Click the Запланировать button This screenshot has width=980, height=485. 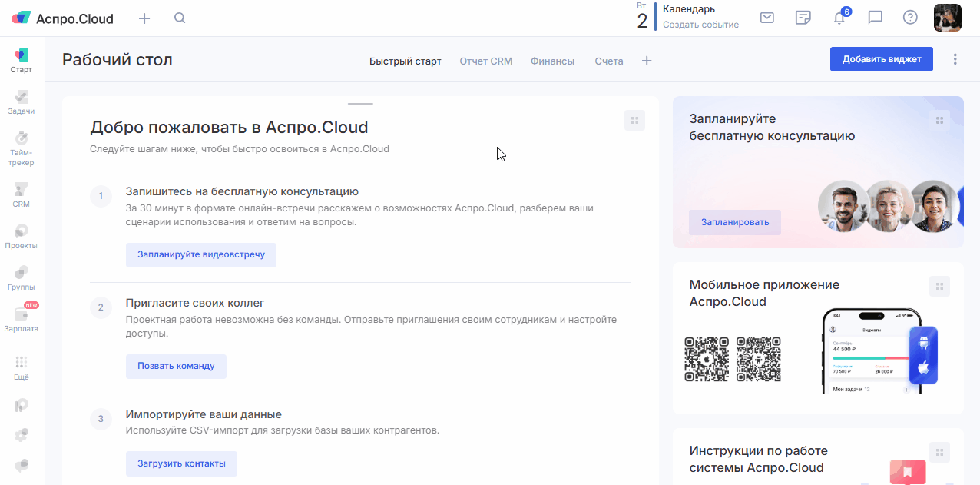[735, 222]
